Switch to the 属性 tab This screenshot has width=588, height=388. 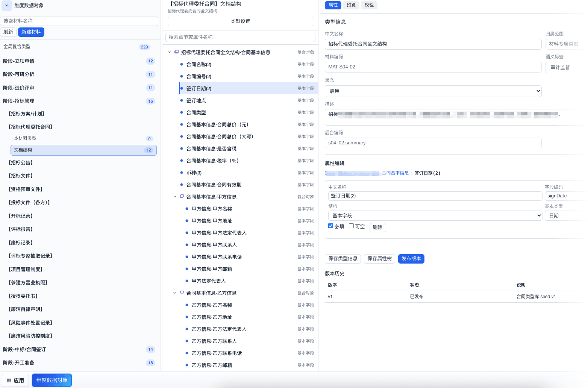point(333,5)
